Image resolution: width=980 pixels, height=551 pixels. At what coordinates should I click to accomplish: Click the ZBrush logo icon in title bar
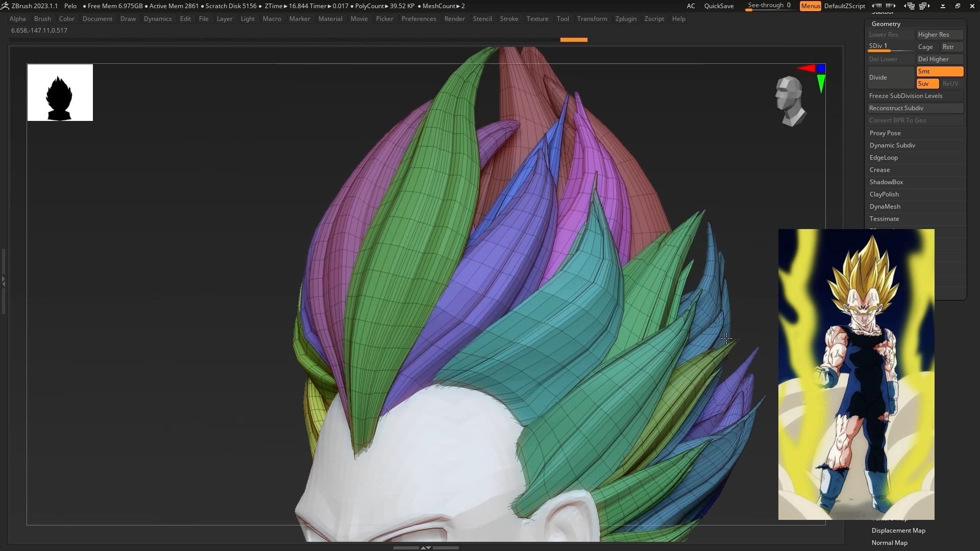click(5, 6)
